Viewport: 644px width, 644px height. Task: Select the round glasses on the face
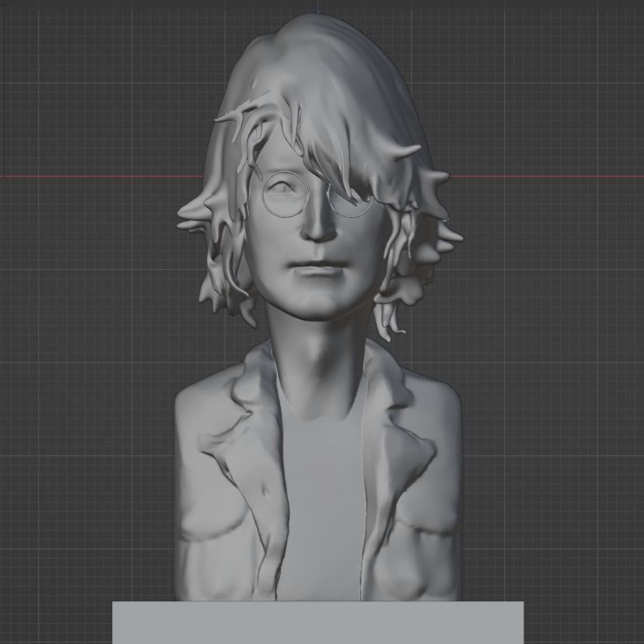(x=317, y=194)
